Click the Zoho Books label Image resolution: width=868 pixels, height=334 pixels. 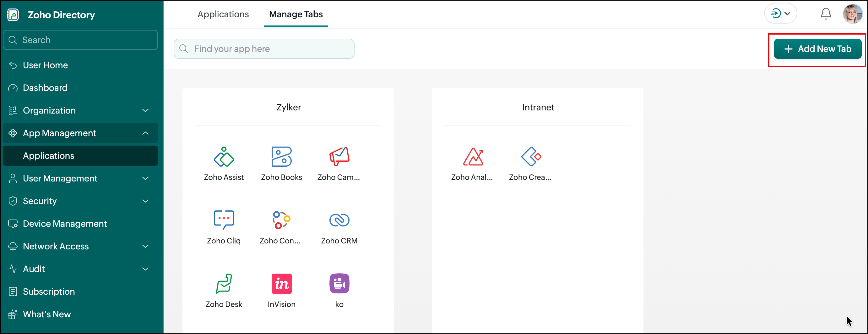point(281,177)
